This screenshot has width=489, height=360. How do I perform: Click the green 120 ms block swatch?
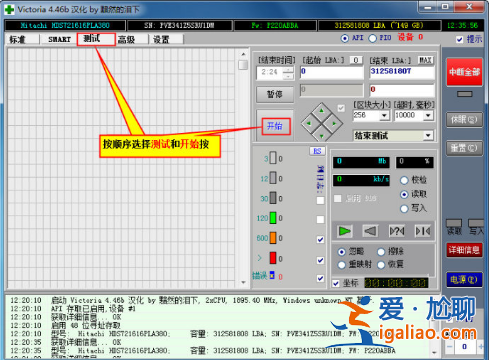(x=273, y=218)
